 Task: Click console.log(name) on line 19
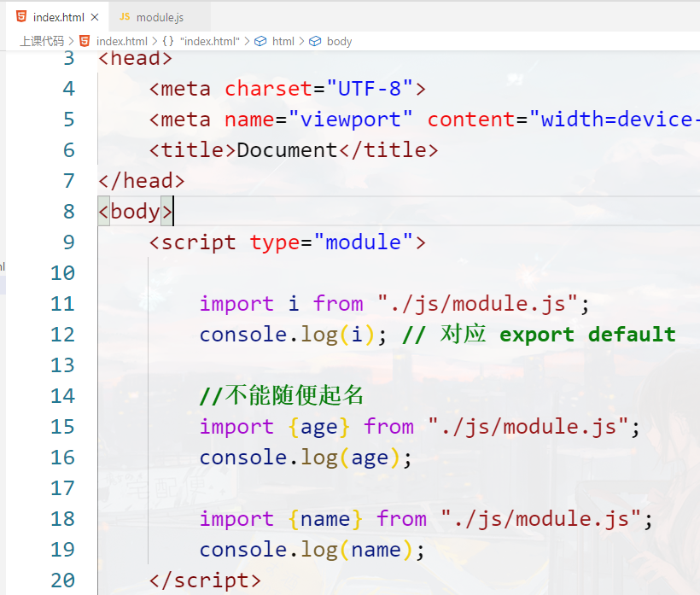point(306,550)
